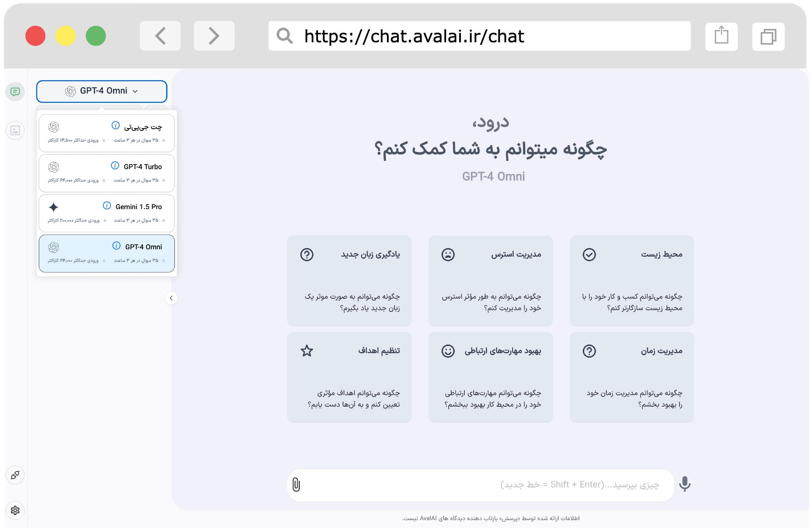Click OpenAI logo in چت جی‌پی‌تی row

coord(54,127)
